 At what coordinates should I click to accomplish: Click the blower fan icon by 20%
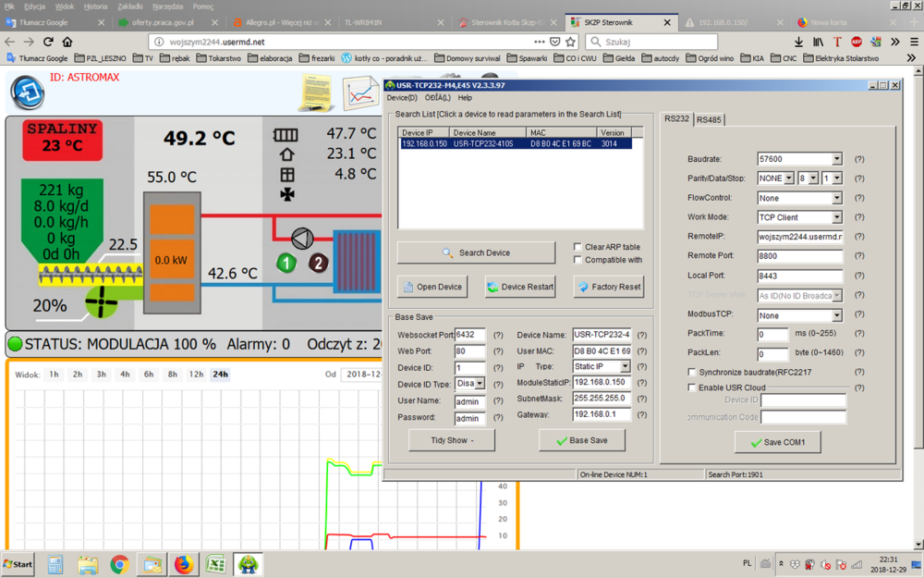coord(103,302)
